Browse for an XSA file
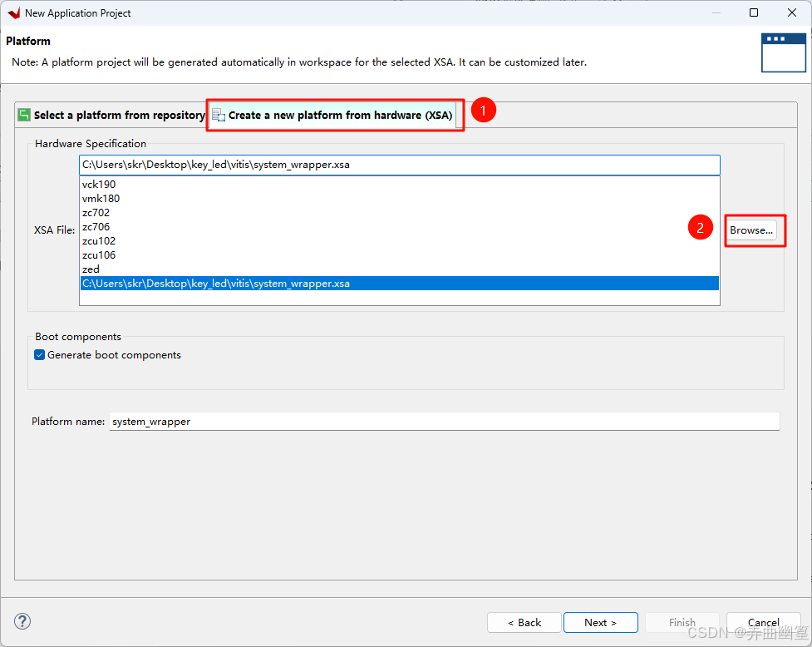 click(x=751, y=230)
